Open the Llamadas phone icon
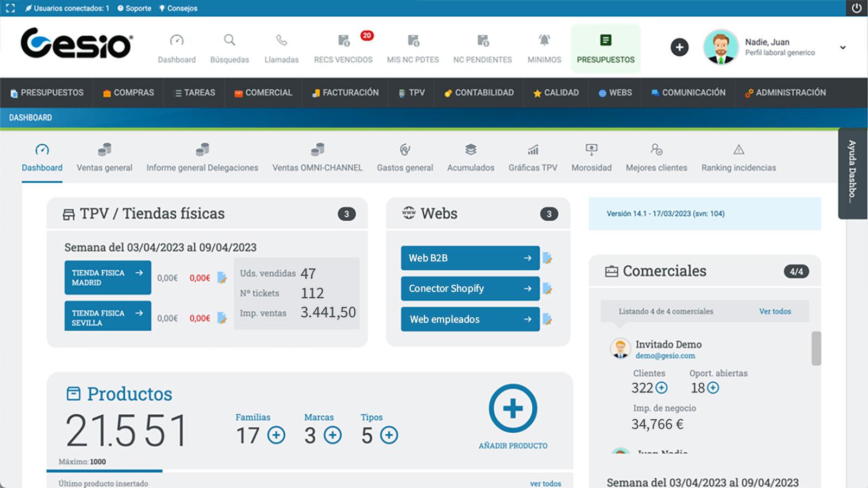 [x=281, y=40]
